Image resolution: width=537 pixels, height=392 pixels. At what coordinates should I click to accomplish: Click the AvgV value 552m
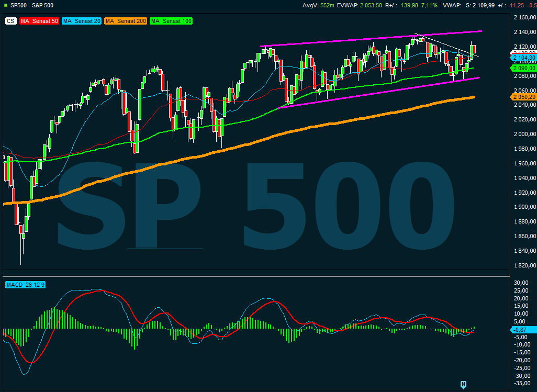click(x=328, y=5)
